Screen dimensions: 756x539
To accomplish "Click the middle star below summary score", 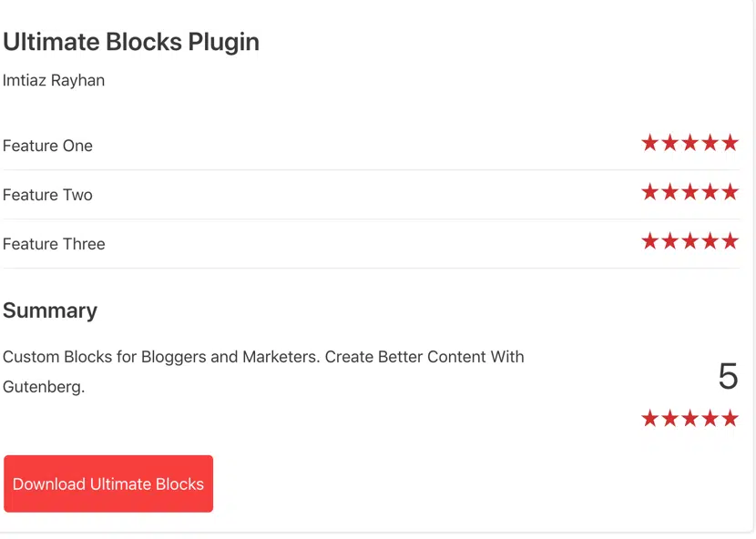I will (690, 418).
